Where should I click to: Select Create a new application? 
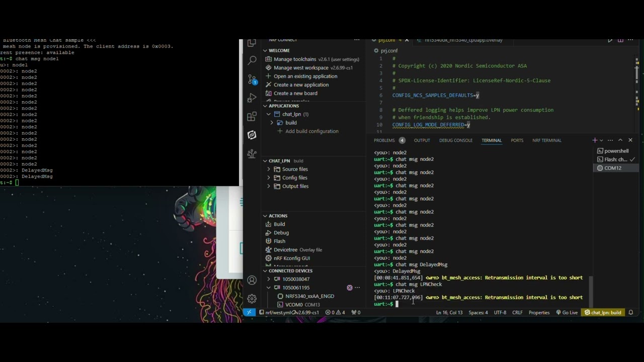pos(301,85)
